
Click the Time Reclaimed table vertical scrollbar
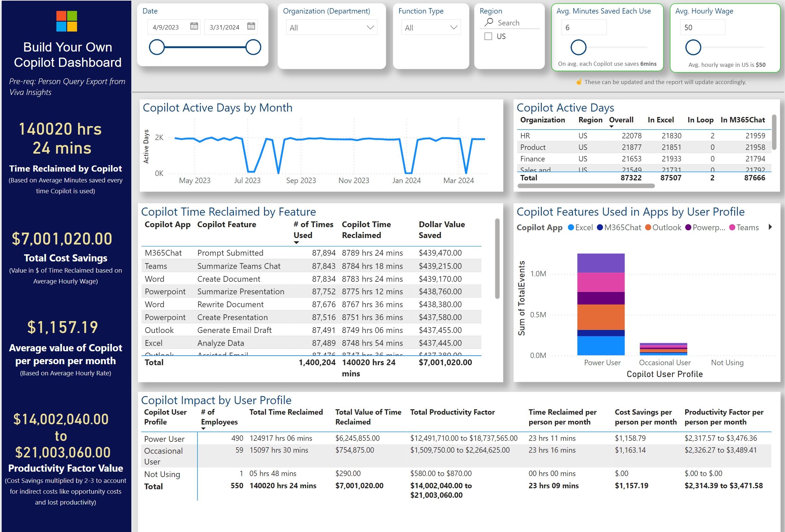497,259
